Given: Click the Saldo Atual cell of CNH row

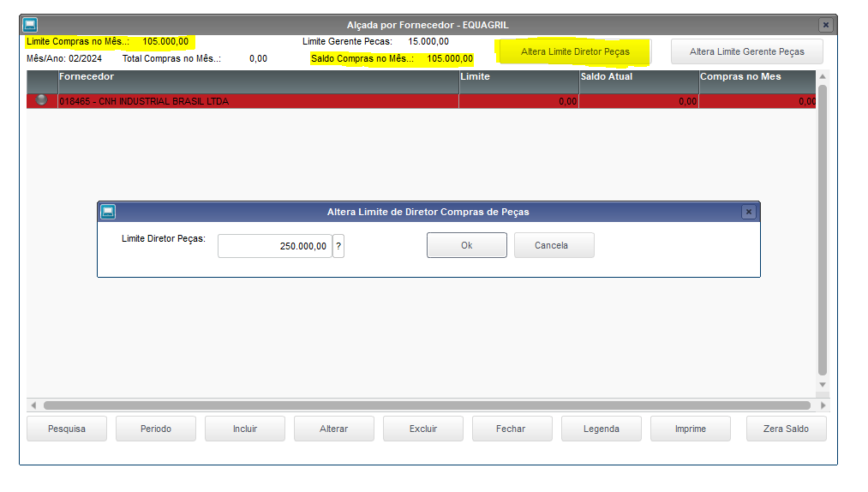Looking at the screenshot, I should pyautogui.click(x=639, y=101).
